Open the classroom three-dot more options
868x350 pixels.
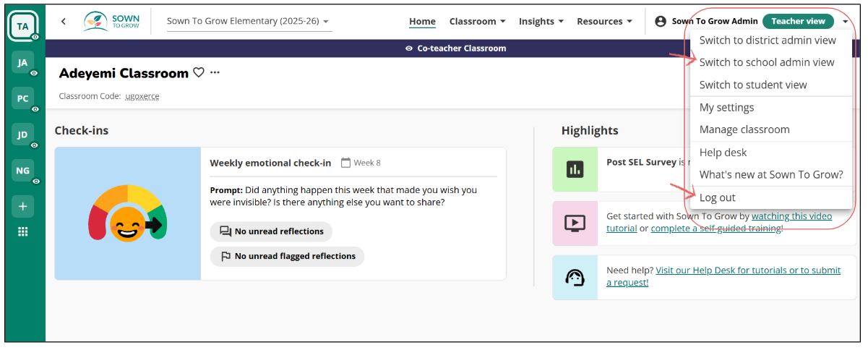point(215,73)
